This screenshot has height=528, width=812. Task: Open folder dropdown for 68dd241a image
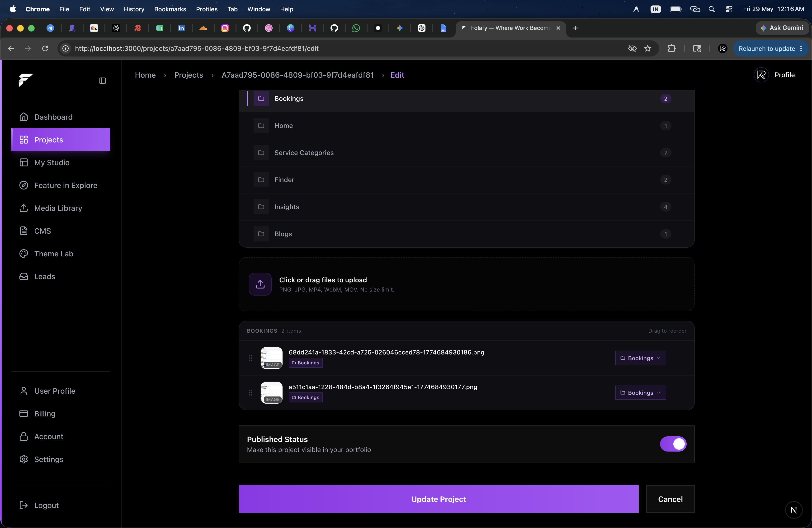pyautogui.click(x=640, y=358)
